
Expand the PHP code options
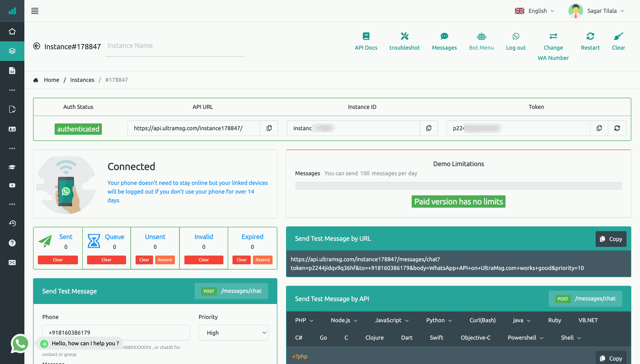point(304,320)
